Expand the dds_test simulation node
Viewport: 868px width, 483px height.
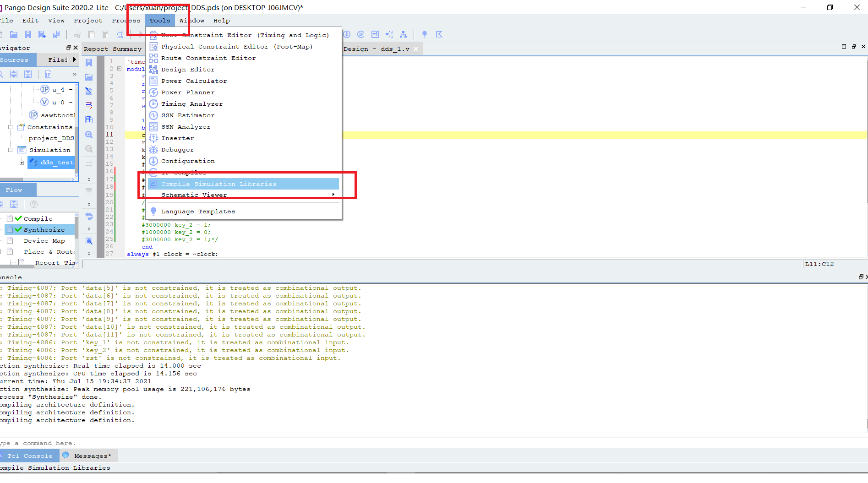point(22,162)
